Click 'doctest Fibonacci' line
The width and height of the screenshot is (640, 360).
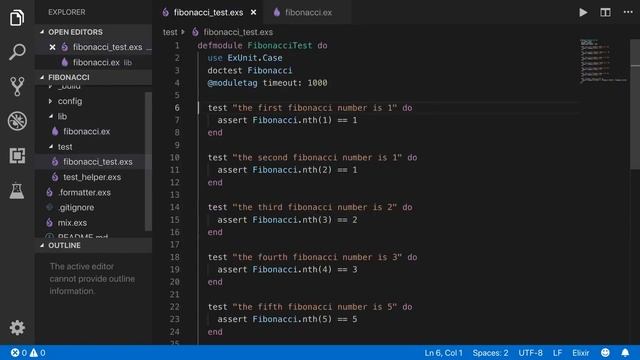(249, 70)
